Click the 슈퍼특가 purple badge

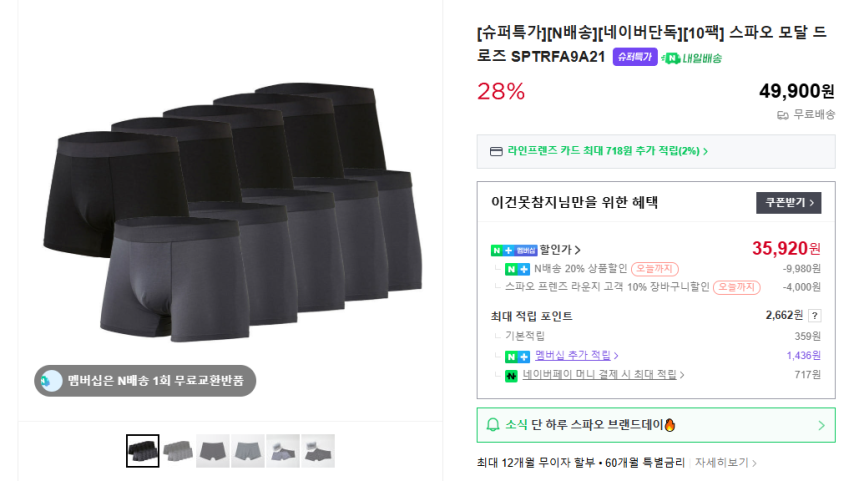(634, 57)
